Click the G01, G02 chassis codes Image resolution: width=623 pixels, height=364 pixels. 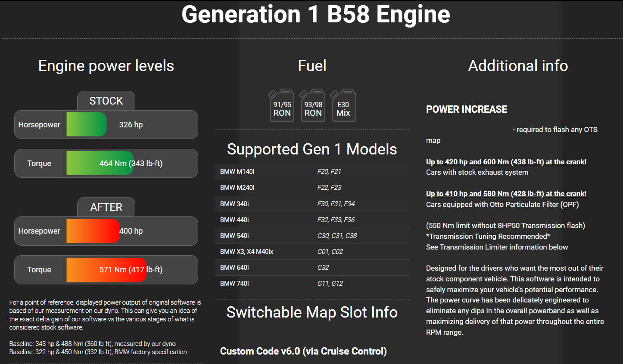pyautogui.click(x=330, y=252)
